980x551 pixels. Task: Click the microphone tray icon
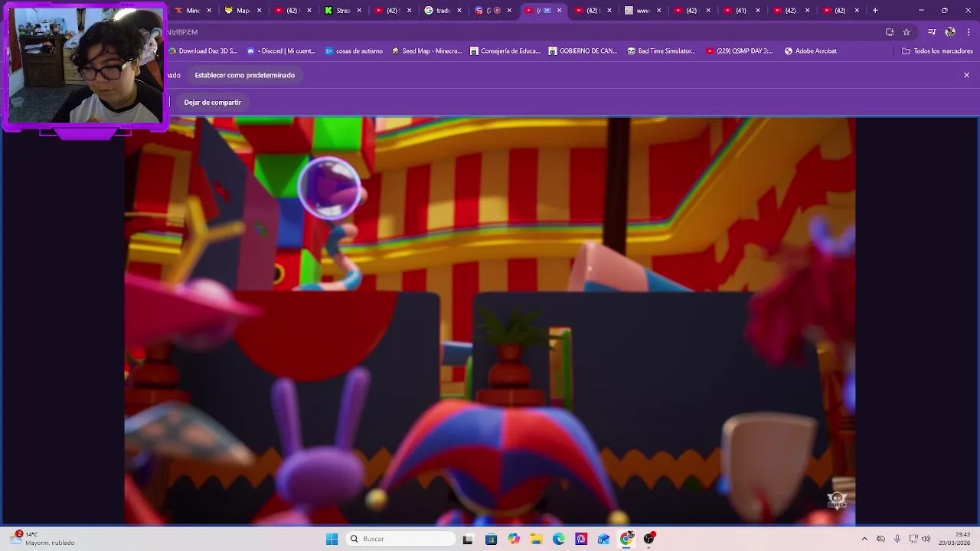point(897,539)
